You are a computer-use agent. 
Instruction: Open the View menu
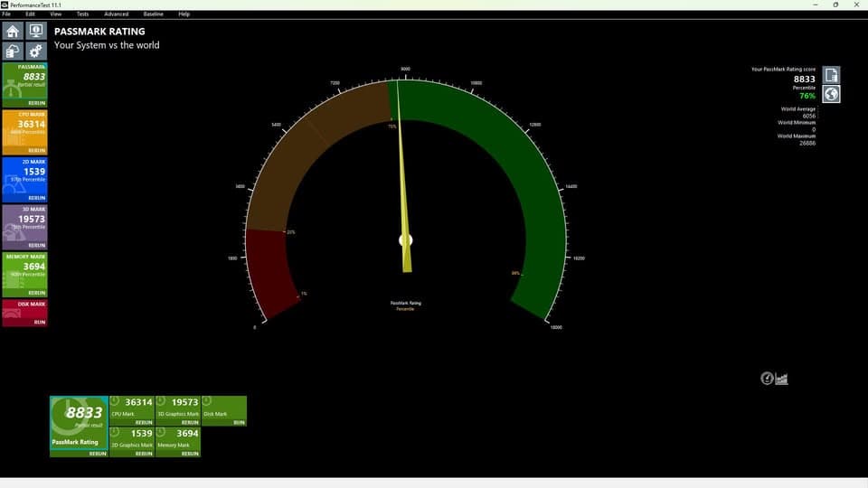56,14
